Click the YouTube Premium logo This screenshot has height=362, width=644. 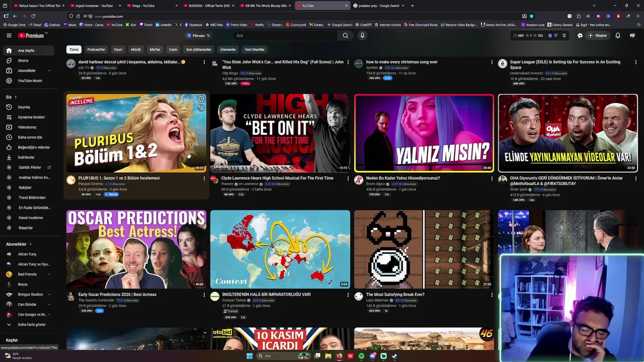point(32,36)
